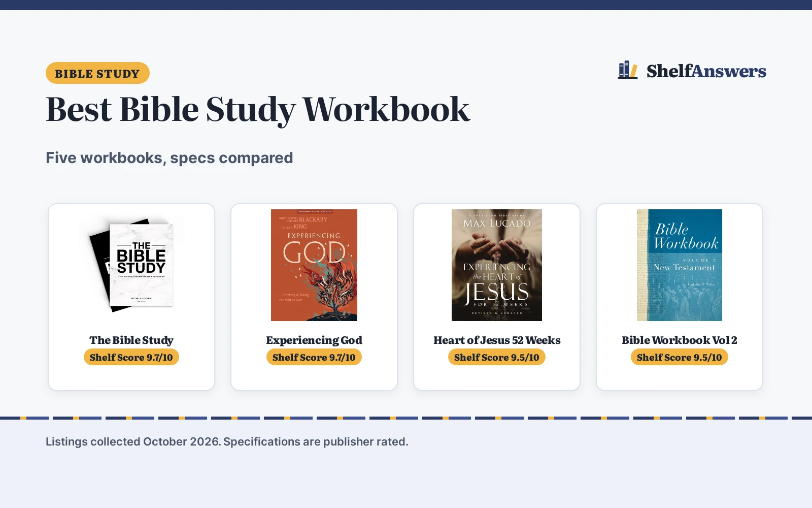Click the footer note 'Listings collected October 2026'
The height and width of the screenshot is (508, 812).
(x=133, y=441)
